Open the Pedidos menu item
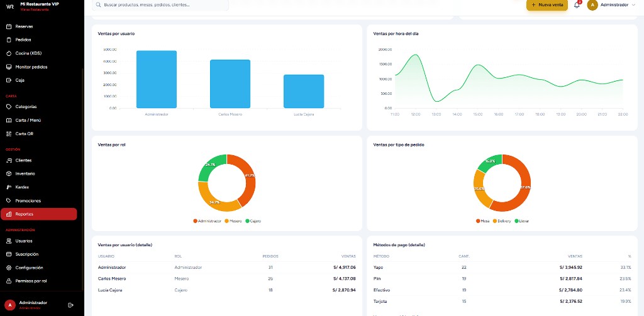This screenshot has width=644, height=316. point(38,40)
